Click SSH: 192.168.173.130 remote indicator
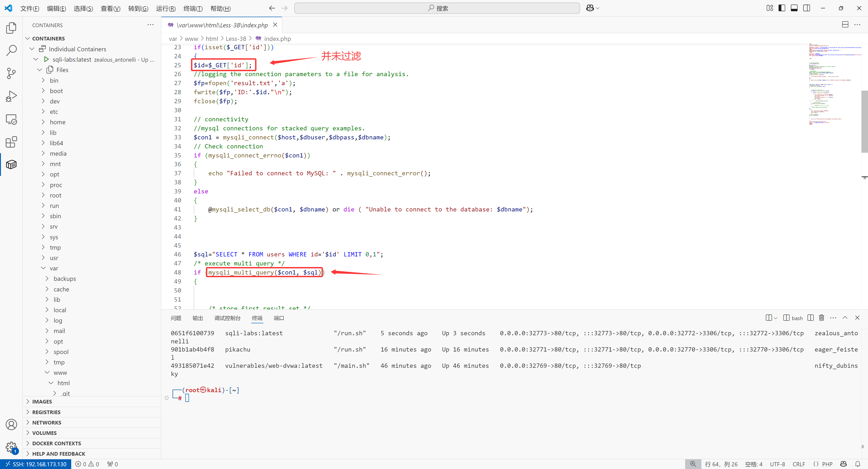The image size is (868, 469). [x=36, y=464]
